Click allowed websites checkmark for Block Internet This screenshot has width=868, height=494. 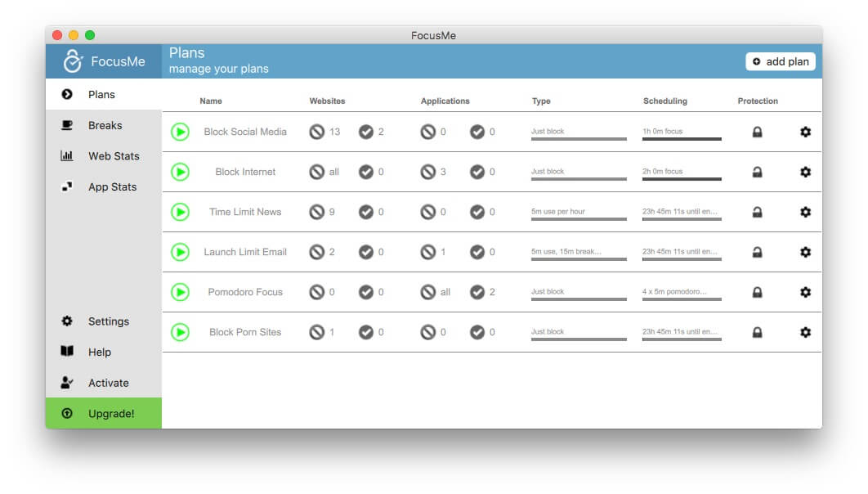(x=366, y=172)
